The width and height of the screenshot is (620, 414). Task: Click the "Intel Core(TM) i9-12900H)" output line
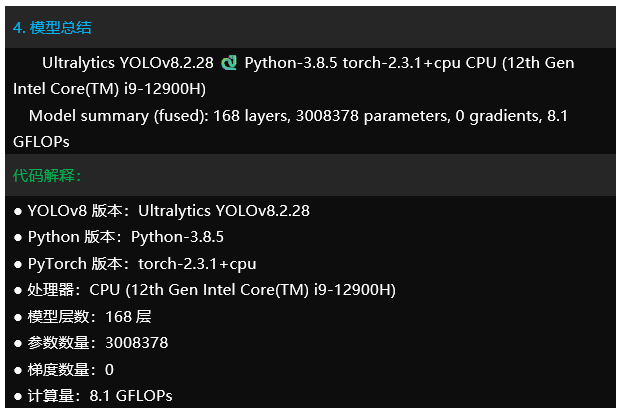[109, 89]
